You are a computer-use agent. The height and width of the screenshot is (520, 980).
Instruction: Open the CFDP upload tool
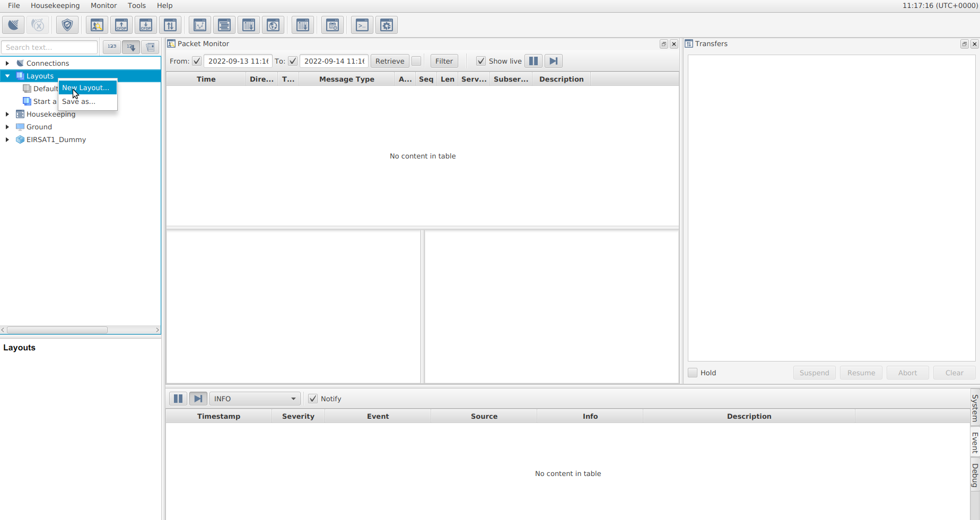pyautogui.click(x=121, y=25)
